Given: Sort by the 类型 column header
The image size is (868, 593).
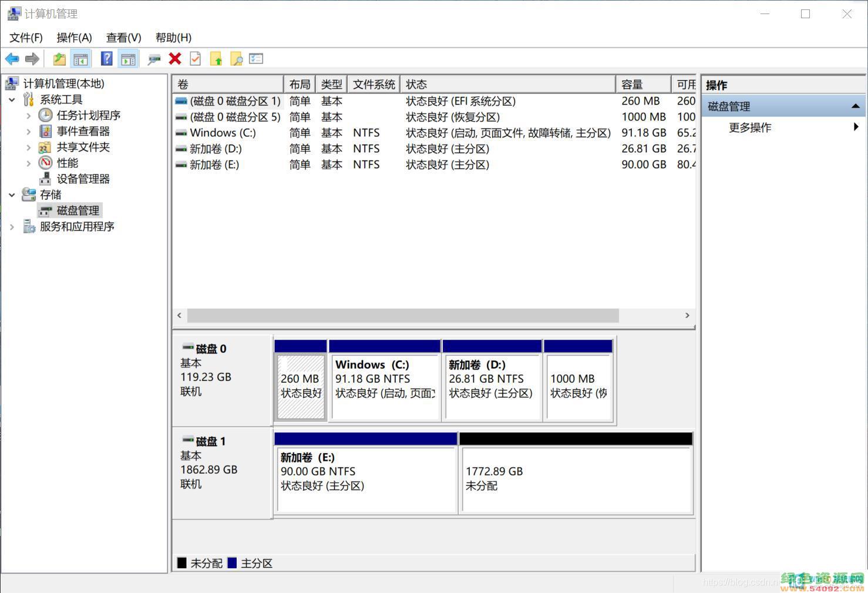Looking at the screenshot, I should click(x=331, y=84).
